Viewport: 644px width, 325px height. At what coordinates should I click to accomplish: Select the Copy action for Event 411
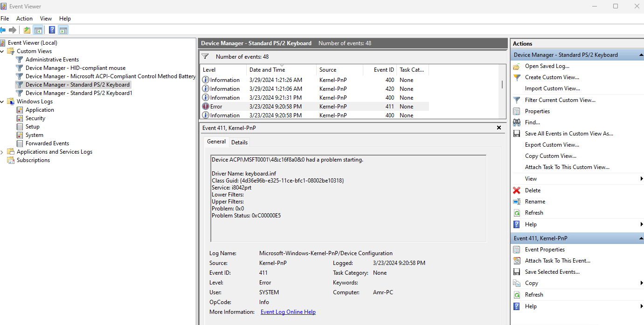click(x=531, y=283)
